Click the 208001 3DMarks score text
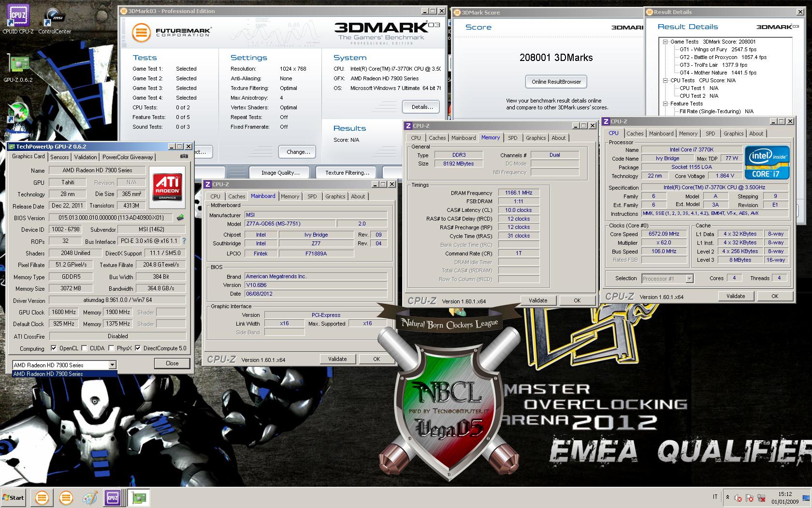Viewport: 812px width, 508px height. (556, 58)
